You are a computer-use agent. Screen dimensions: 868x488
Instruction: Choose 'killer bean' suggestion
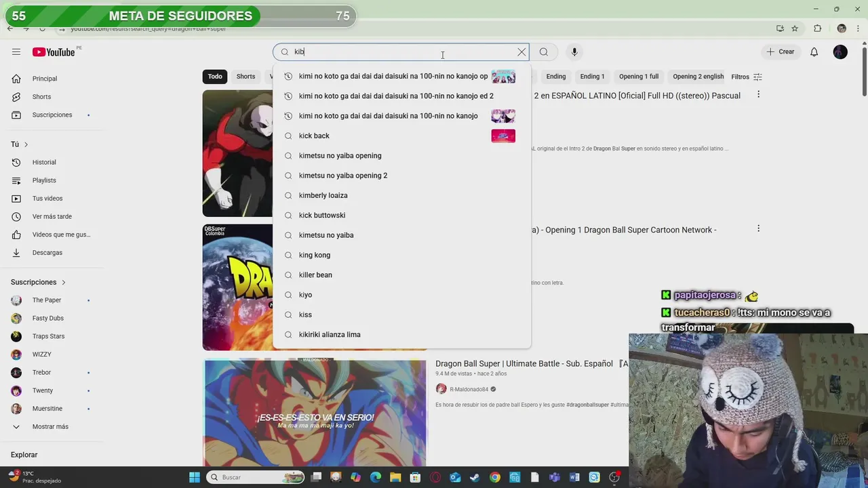pos(401,275)
